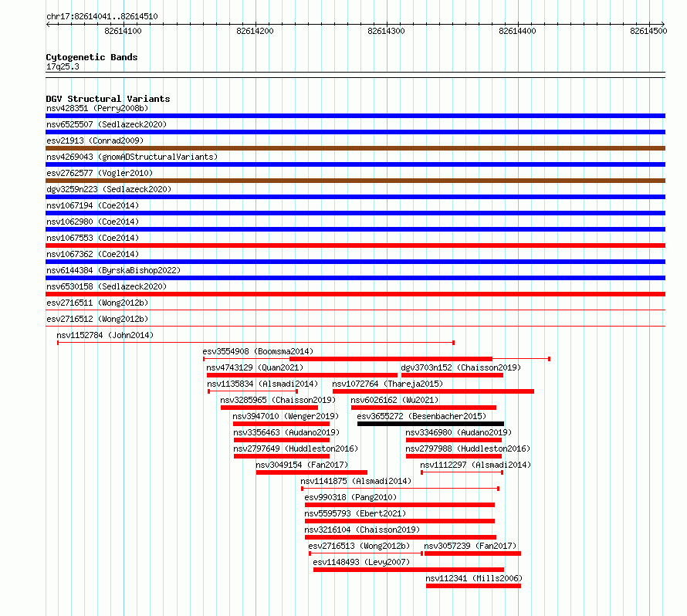Select nsv5595793 (Ebert2021) label
This screenshot has height=616, width=687.
click(355, 513)
